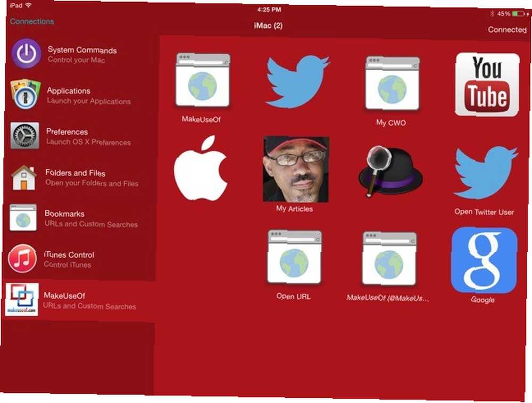Screen dimensions: 532x403
Task: Go back to Connections
Action: (32, 21)
